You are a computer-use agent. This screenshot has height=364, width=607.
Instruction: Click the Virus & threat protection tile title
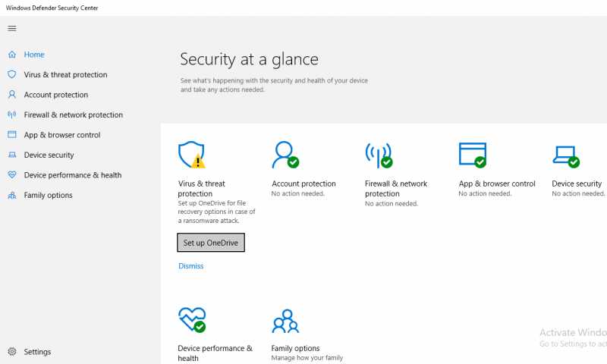pos(201,188)
